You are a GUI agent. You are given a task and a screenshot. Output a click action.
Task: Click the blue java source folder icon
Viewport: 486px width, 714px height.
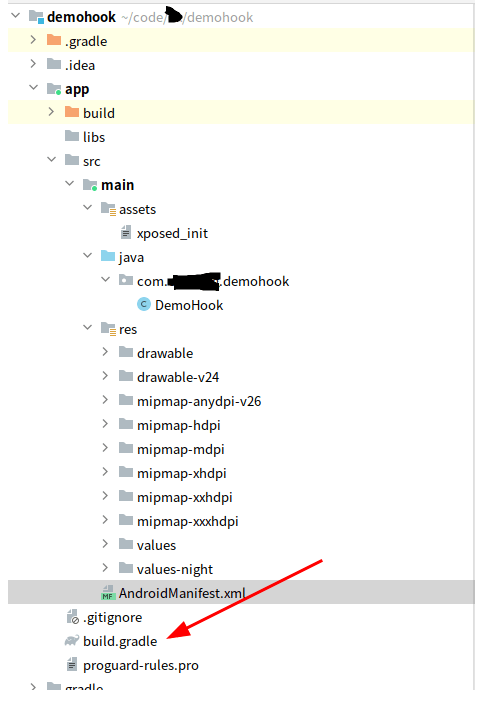click(x=108, y=256)
